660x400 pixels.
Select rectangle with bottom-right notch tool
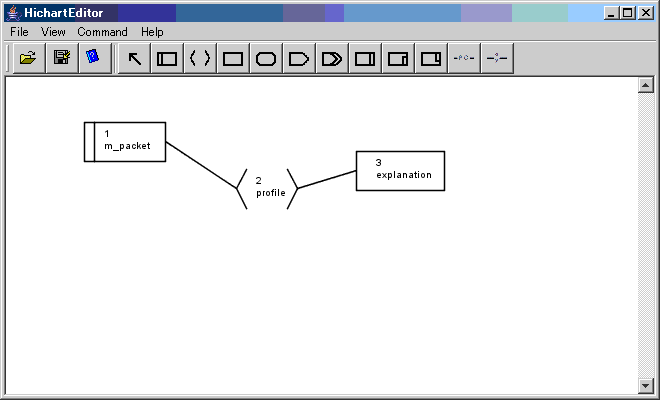pos(398,59)
